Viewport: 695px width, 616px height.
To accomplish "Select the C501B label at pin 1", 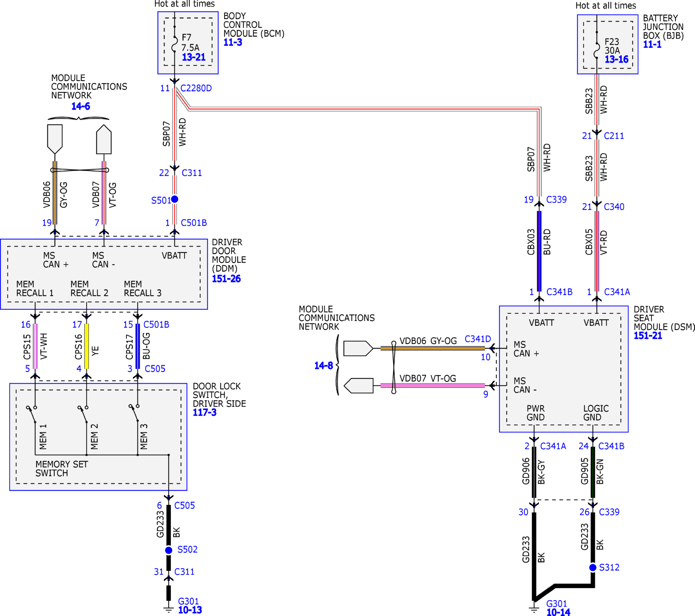I will 193,223.
